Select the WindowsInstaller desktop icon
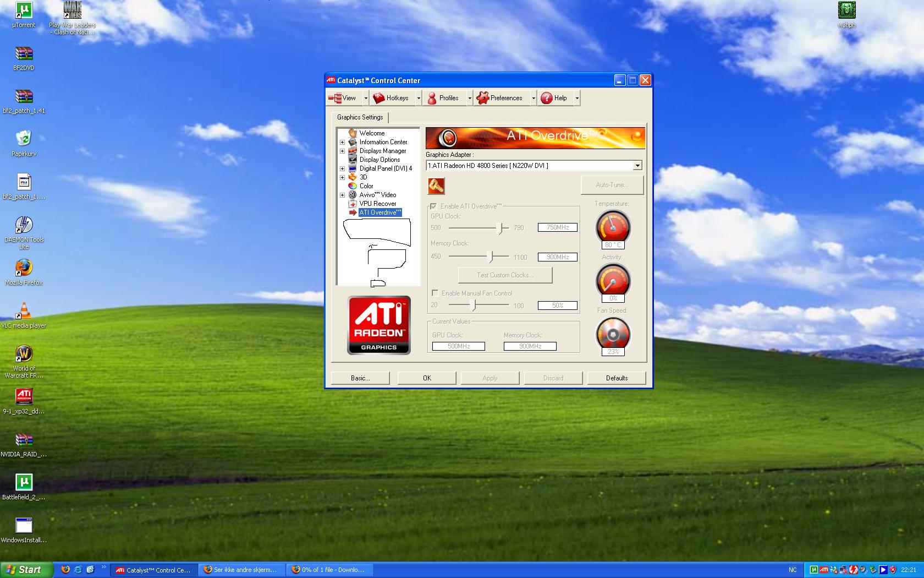924x578 pixels. coord(24,530)
